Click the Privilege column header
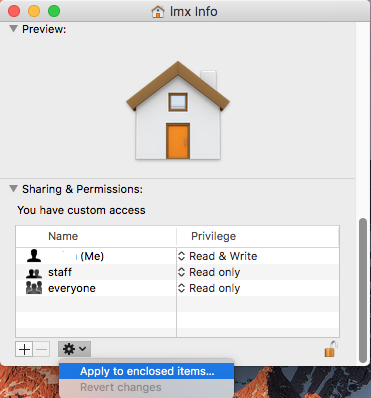Image resolution: width=371 pixels, height=398 pixels. pyautogui.click(x=258, y=236)
